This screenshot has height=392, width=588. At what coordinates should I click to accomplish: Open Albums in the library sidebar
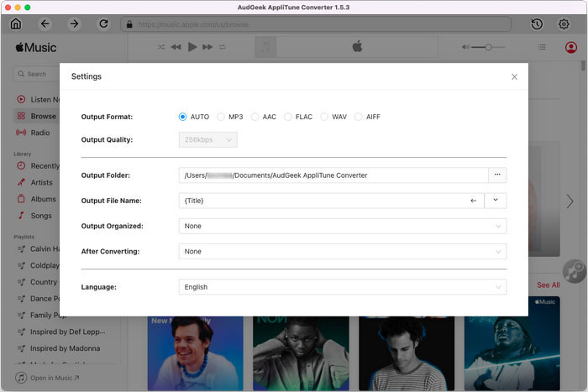click(x=37, y=199)
